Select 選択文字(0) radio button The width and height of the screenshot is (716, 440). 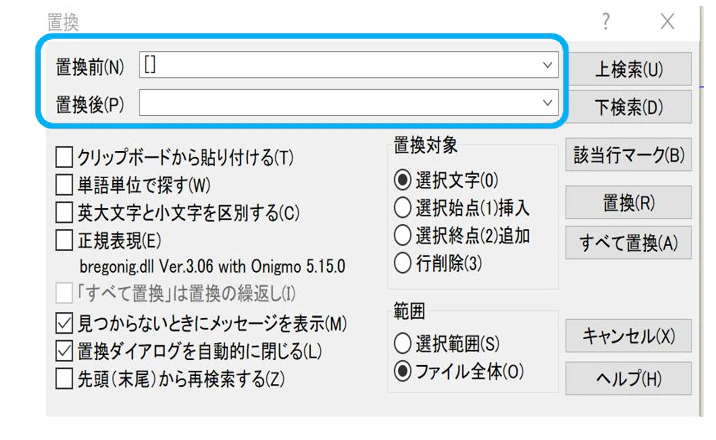coord(402,180)
